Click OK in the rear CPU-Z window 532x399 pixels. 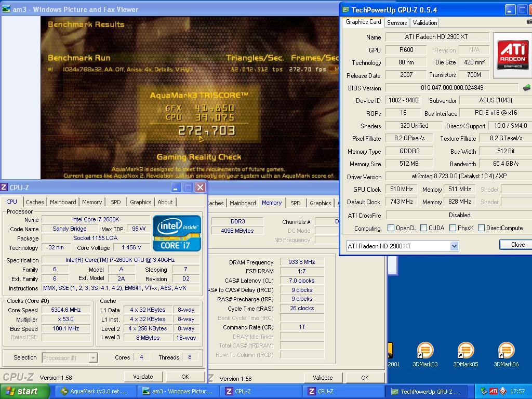[x=365, y=378]
